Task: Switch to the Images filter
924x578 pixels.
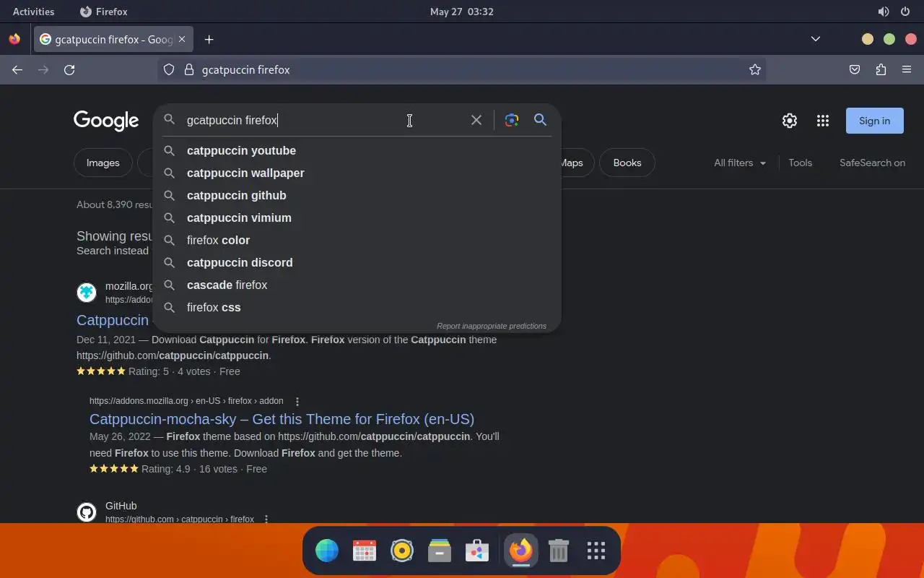Action: tap(103, 163)
